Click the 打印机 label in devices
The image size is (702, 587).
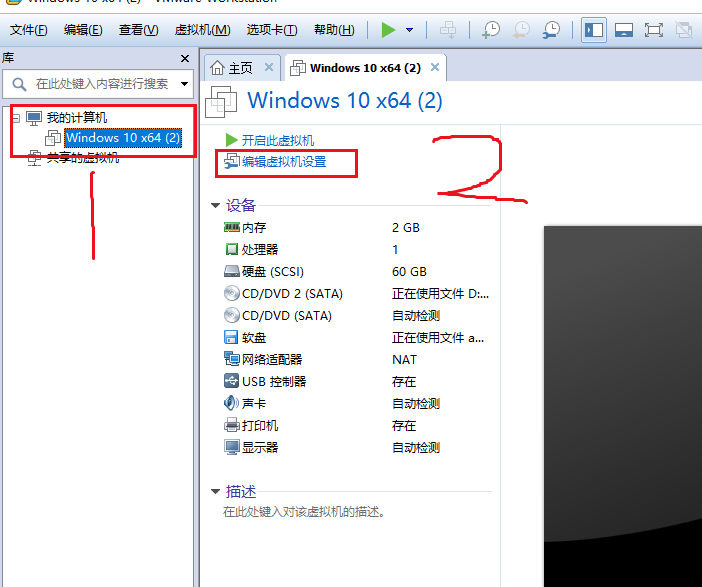click(x=260, y=425)
